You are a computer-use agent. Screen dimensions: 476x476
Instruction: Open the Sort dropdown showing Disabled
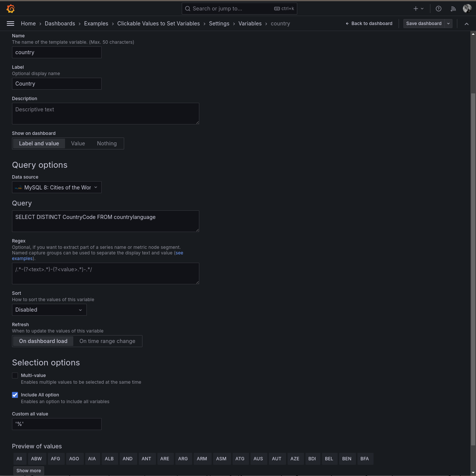(49, 310)
